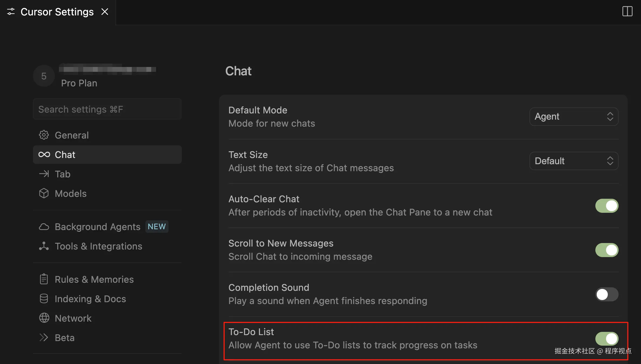The image size is (641, 364).
Task: Expand the Text Size Default dropdown
Action: 574,161
